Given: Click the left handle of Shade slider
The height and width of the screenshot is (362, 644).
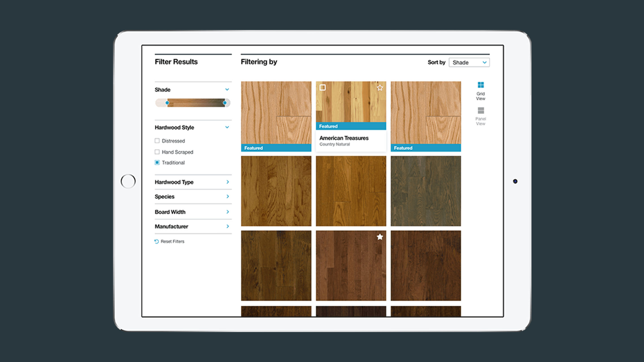Looking at the screenshot, I should pyautogui.click(x=167, y=103).
